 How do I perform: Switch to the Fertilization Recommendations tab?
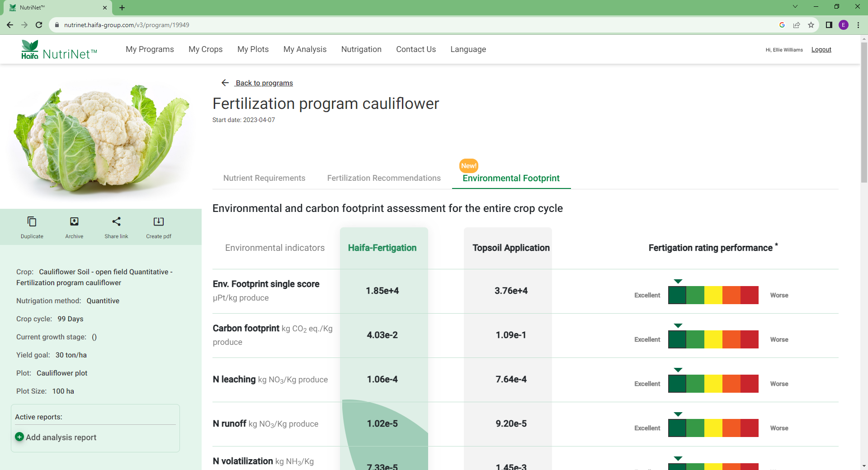(384, 178)
